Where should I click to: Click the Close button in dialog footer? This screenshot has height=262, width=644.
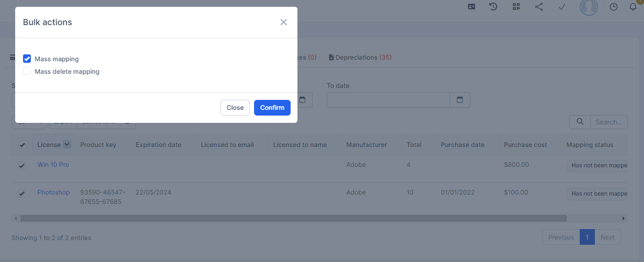pyautogui.click(x=235, y=108)
